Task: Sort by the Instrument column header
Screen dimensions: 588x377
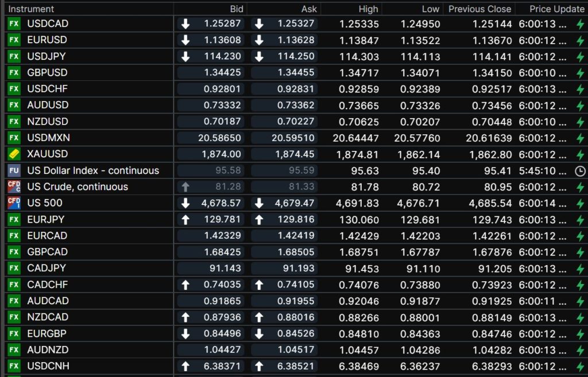Action: pos(31,9)
